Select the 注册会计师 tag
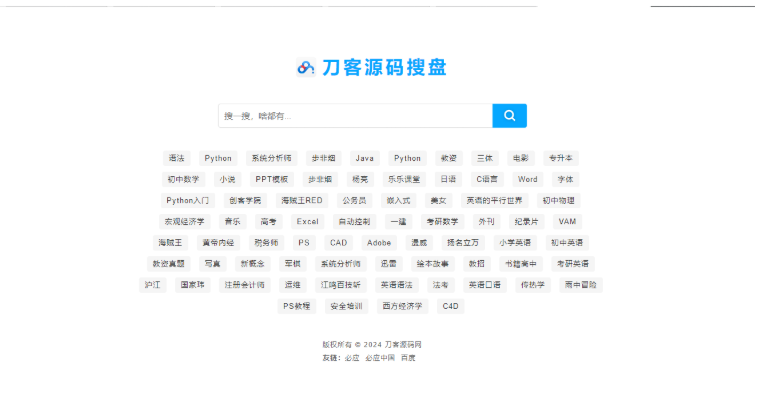This screenshot has height=398, width=764. (x=245, y=285)
